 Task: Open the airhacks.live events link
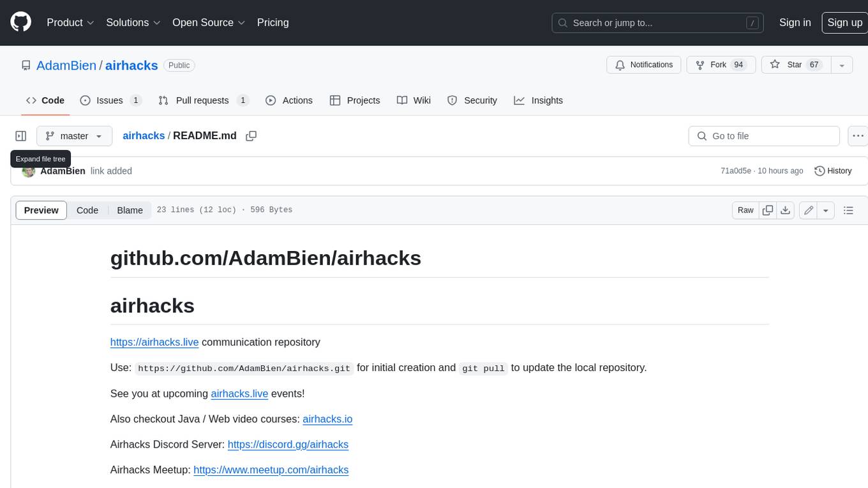pos(239,393)
